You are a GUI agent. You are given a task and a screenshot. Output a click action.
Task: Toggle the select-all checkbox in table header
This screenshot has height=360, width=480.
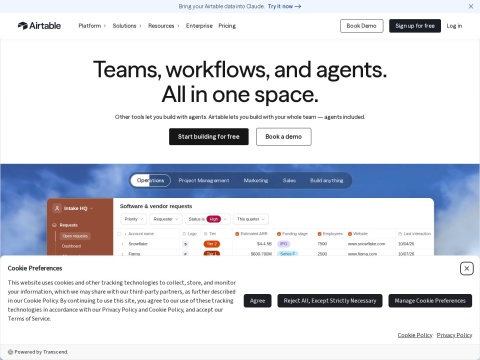[x=119, y=234]
